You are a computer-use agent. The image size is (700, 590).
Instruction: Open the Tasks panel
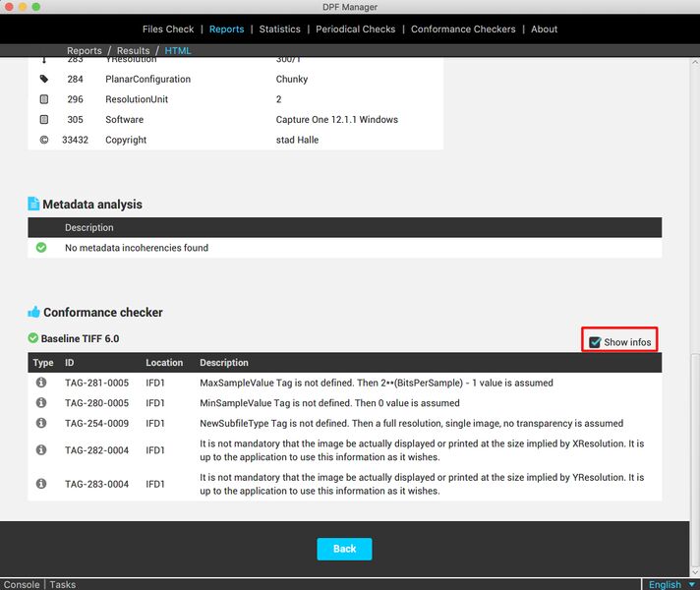coord(62,584)
